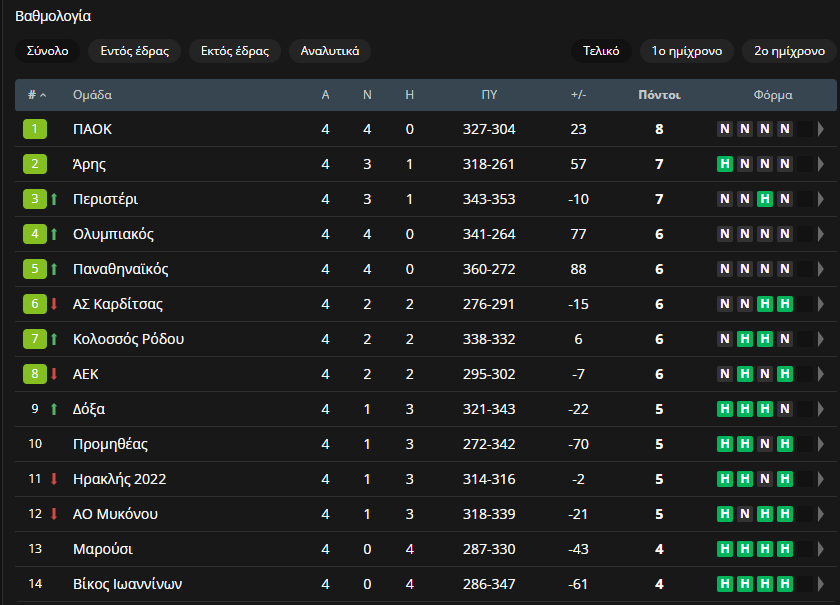Select the Τελικό filter
The height and width of the screenshot is (605, 840).
tap(601, 51)
